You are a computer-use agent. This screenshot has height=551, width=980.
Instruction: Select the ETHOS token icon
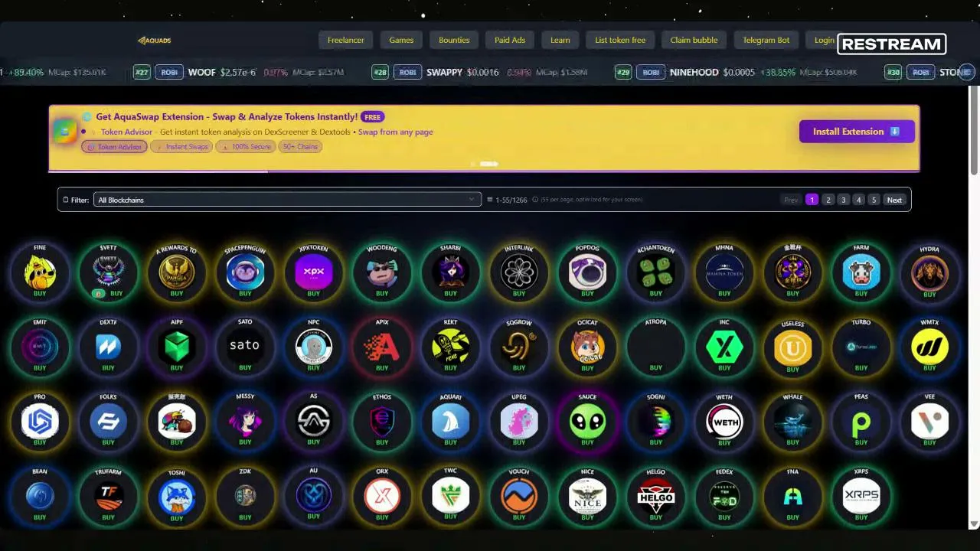382,421
